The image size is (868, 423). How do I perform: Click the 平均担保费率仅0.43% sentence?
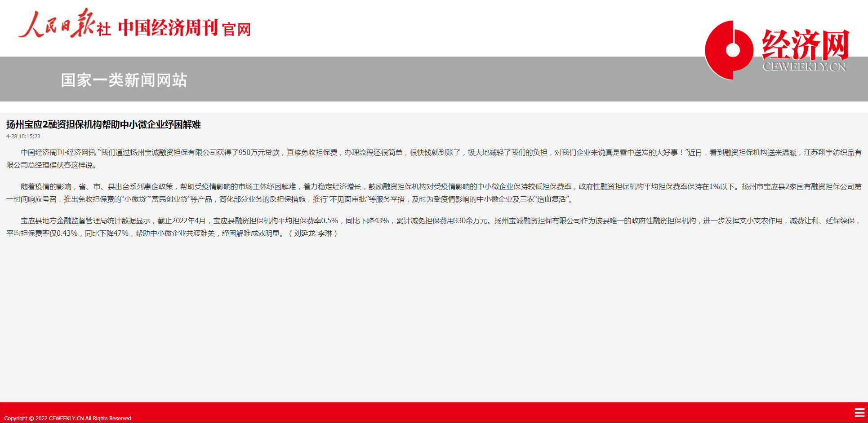pyautogui.click(x=42, y=233)
